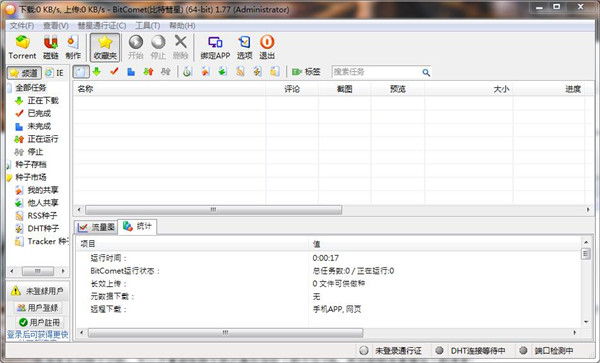Switch to the IE sidebar tab
The image size is (600, 363).
(55, 73)
